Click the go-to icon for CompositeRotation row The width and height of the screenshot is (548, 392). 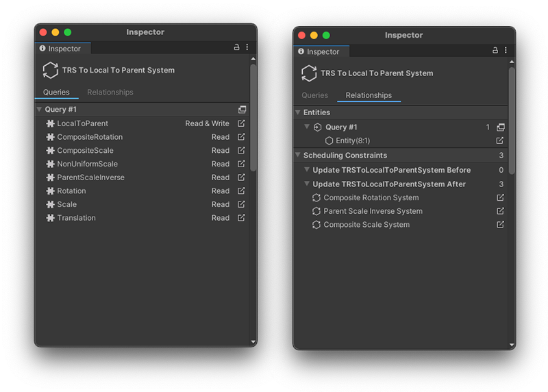tap(241, 137)
